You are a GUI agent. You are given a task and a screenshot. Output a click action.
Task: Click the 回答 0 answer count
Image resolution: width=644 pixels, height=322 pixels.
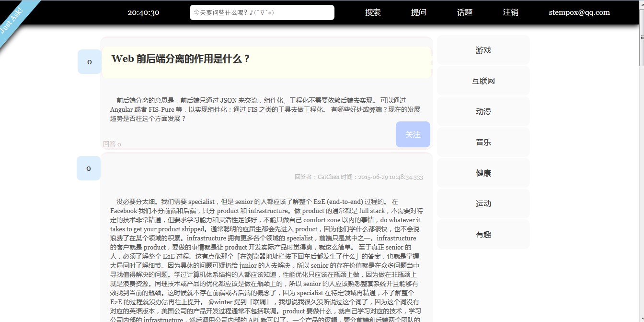point(112,144)
